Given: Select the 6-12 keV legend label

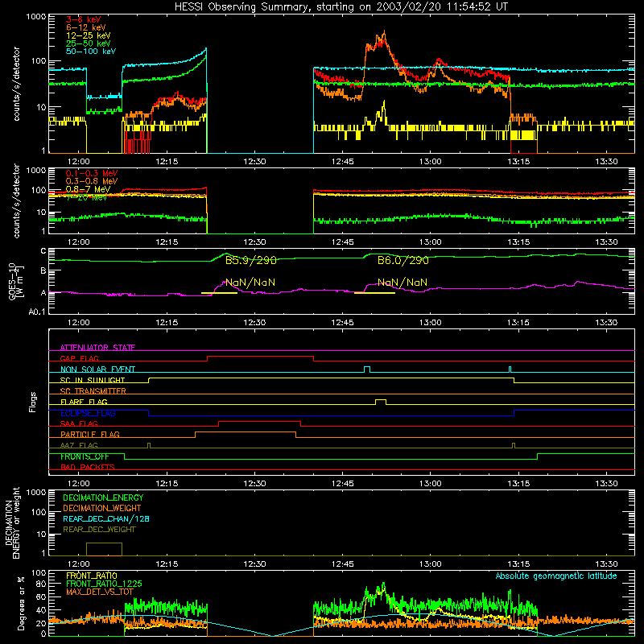Looking at the screenshot, I should 86,27.
